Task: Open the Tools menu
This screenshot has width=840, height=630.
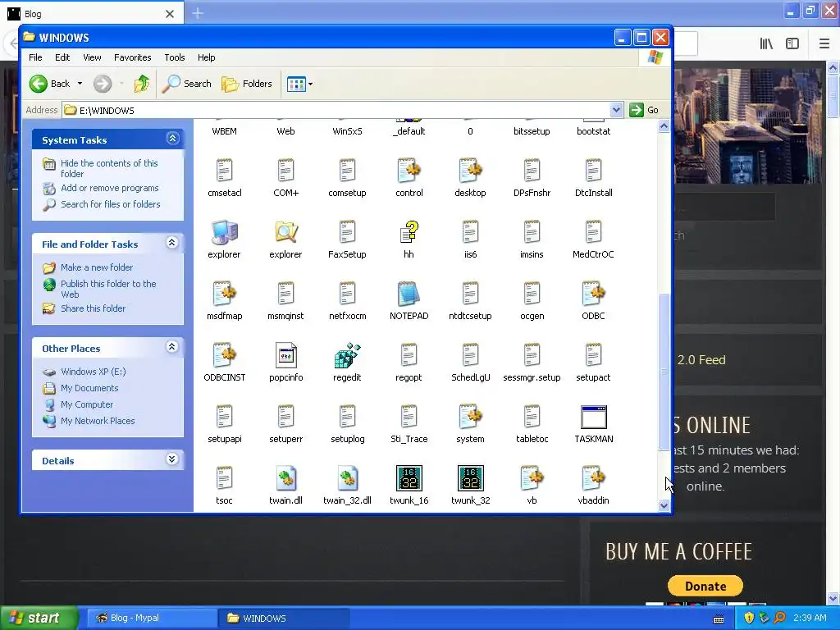Action: 175,57
